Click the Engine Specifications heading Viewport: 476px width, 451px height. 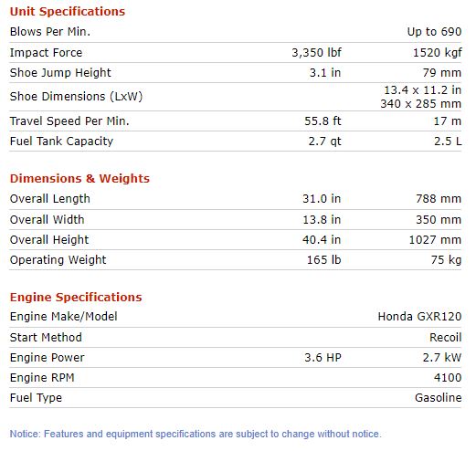tap(76, 298)
